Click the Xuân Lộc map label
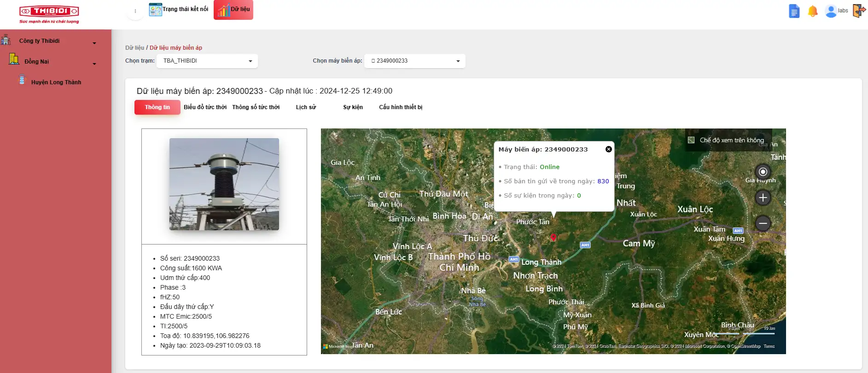 pos(695,209)
